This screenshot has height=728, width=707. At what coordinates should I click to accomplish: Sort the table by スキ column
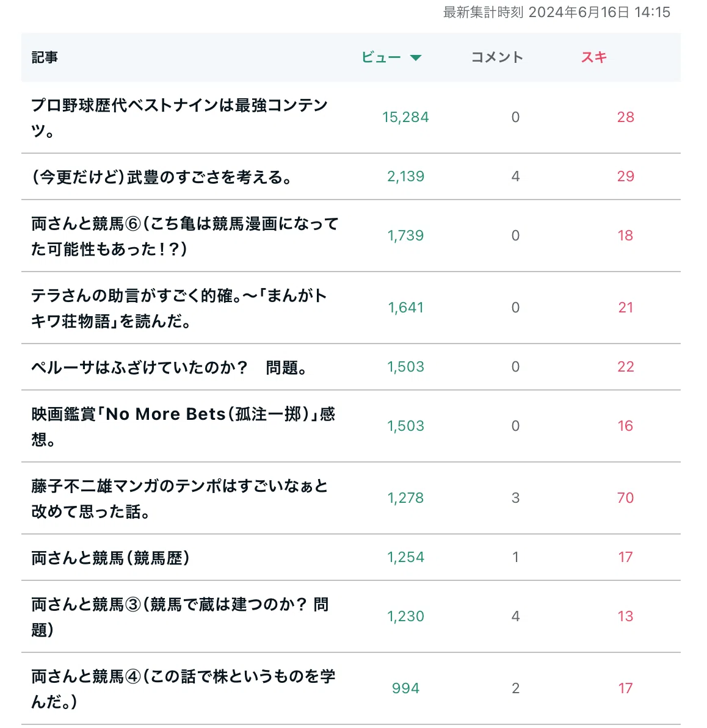point(594,57)
